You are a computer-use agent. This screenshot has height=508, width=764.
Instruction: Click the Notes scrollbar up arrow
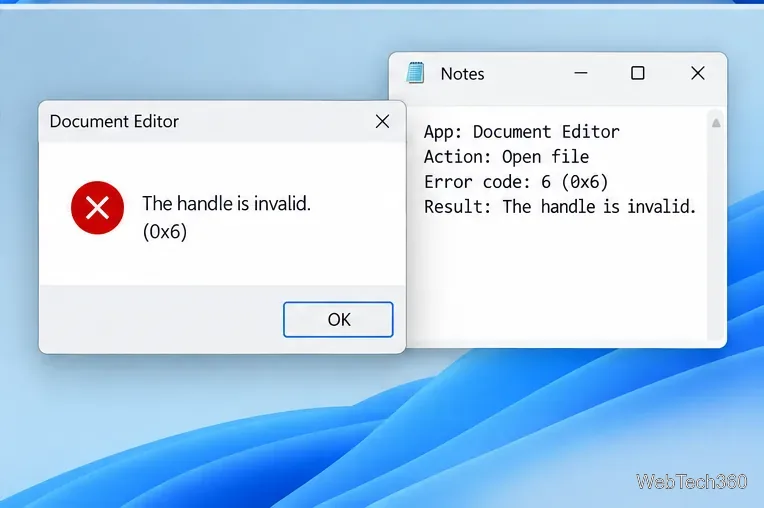[x=716, y=123]
